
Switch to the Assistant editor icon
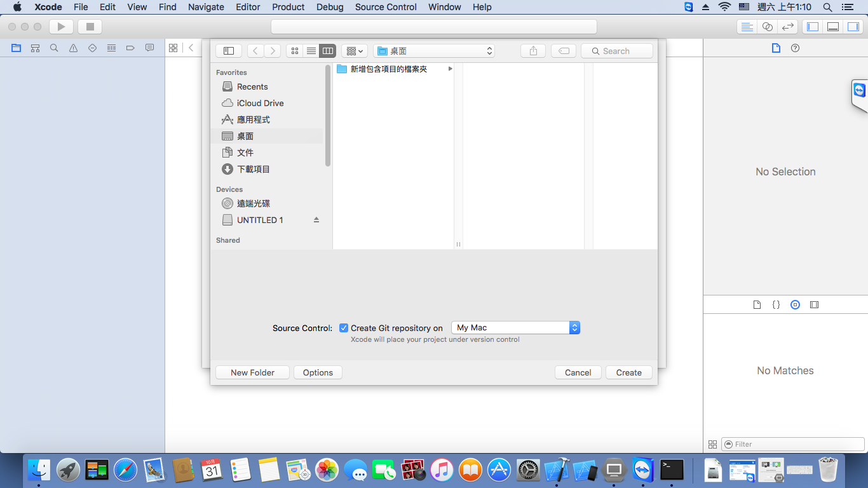click(768, 27)
